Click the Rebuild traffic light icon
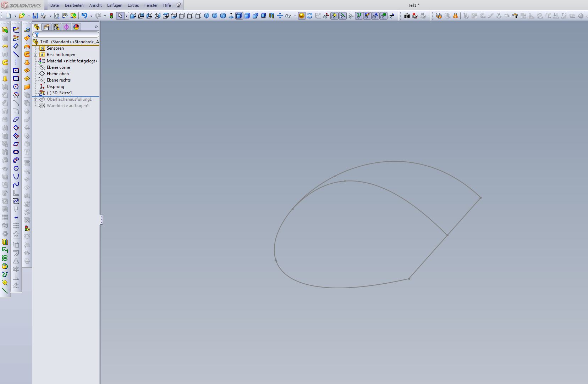This screenshot has width=588, height=384. pyautogui.click(x=111, y=16)
